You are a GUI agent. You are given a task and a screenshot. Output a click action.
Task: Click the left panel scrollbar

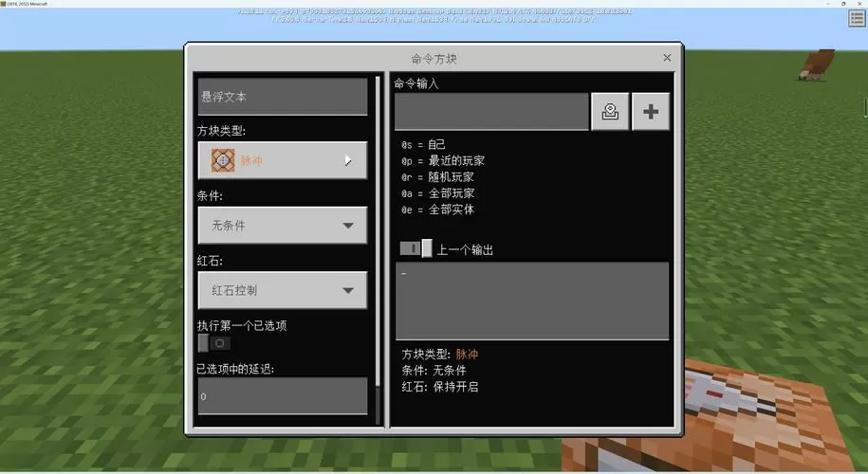[x=379, y=231]
